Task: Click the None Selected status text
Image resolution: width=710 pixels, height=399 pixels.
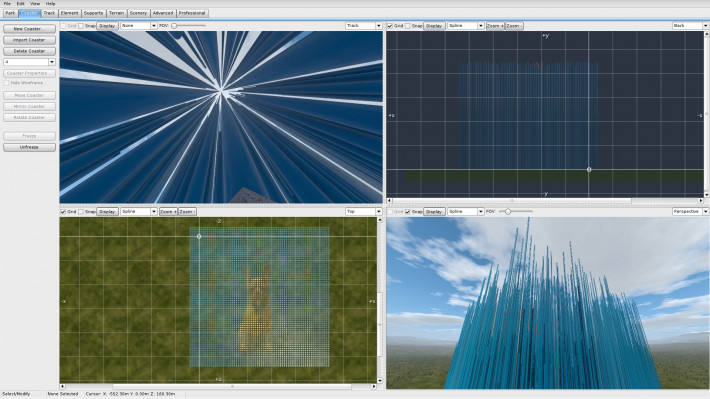Action: [x=63, y=394]
